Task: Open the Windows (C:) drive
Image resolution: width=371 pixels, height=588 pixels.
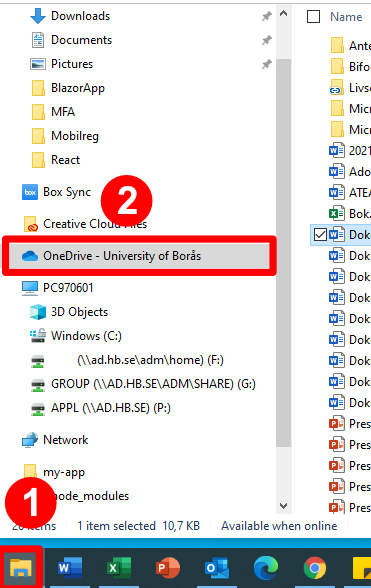Action: [86, 336]
